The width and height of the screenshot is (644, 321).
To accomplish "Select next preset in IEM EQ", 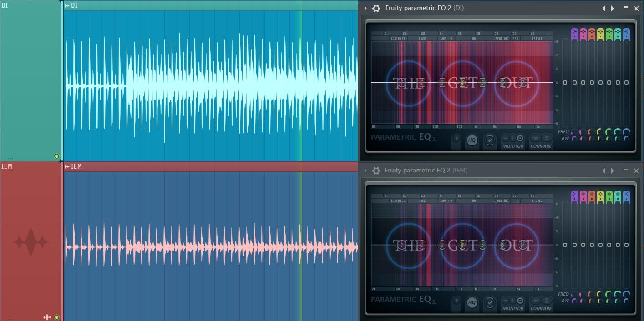I will tap(613, 171).
